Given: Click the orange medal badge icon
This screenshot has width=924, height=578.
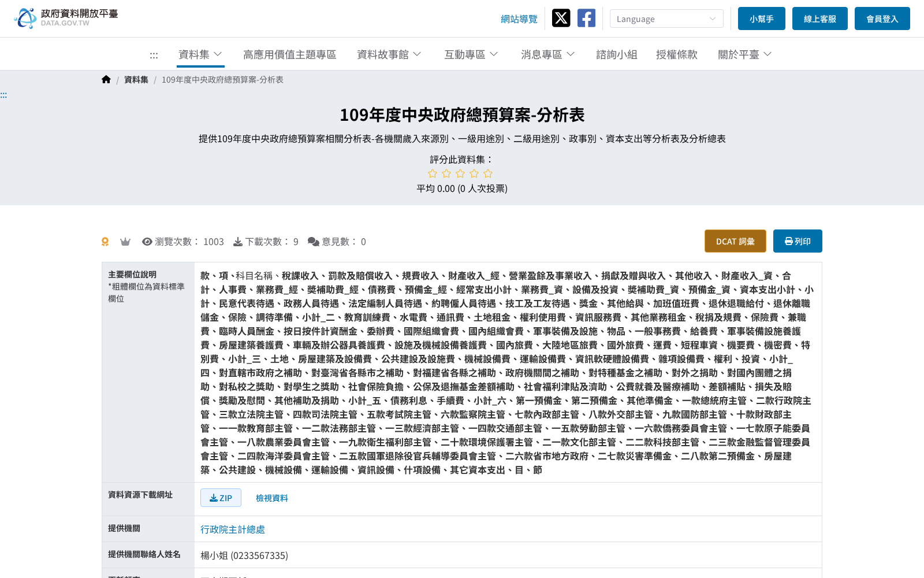Looking at the screenshot, I should (105, 242).
